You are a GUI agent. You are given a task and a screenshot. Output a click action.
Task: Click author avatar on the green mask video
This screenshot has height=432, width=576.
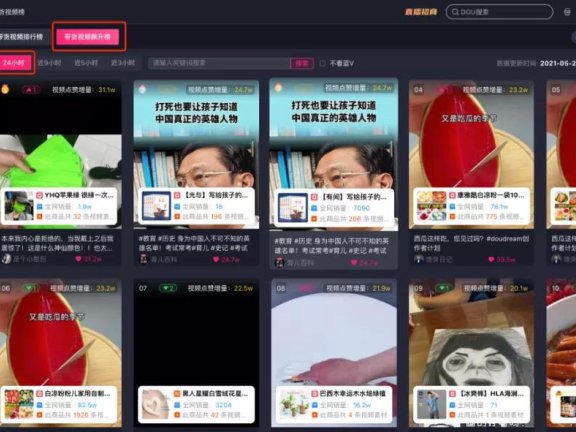coord(6,259)
